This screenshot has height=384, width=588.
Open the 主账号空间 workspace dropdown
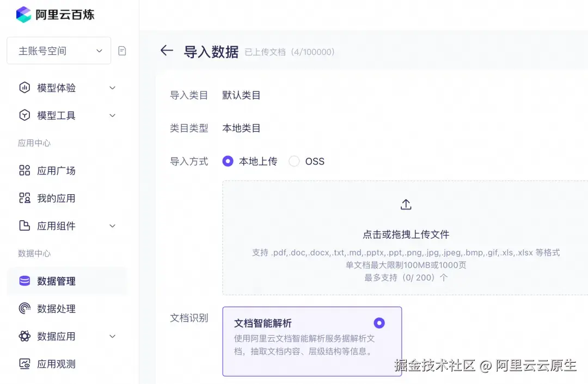(x=58, y=50)
